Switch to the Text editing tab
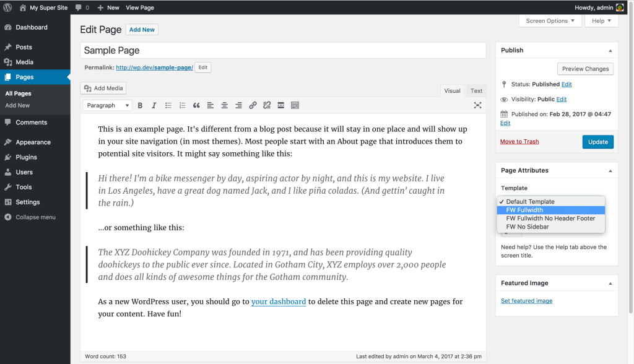 coord(475,90)
